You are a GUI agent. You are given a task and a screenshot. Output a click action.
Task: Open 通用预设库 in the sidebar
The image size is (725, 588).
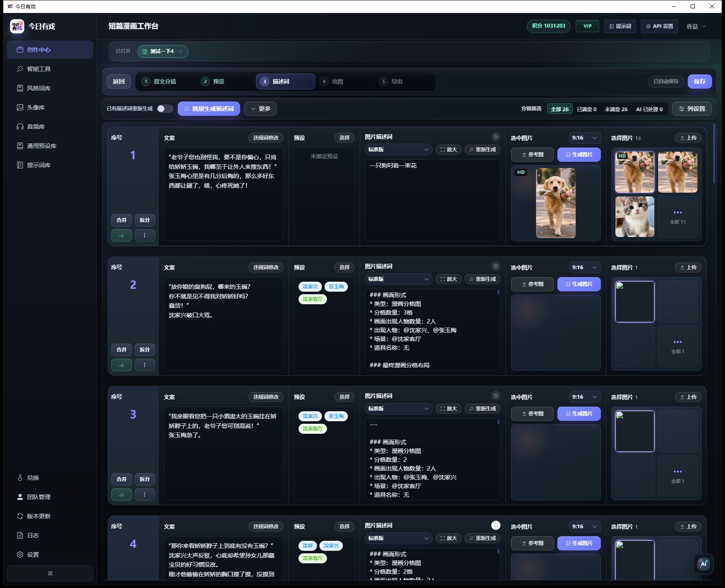(x=50, y=146)
